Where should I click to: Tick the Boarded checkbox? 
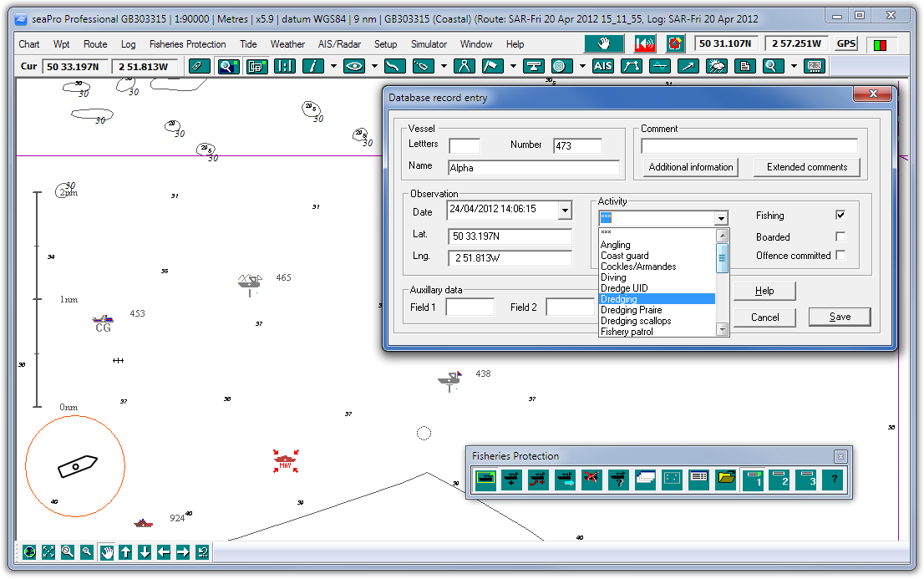(x=840, y=236)
